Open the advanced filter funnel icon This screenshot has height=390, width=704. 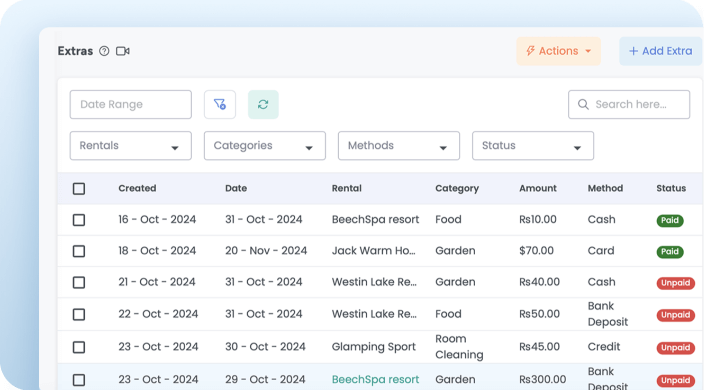pyautogui.click(x=220, y=105)
